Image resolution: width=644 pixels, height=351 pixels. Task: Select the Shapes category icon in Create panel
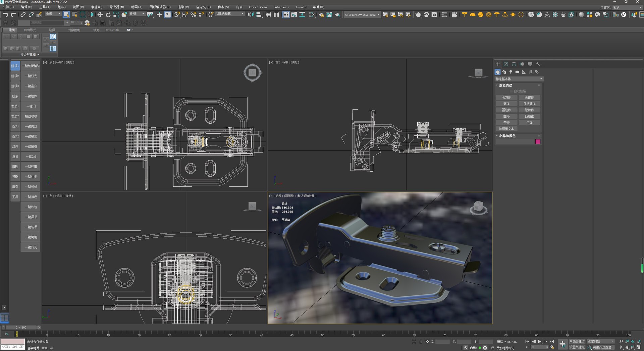[x=504, y=72]
